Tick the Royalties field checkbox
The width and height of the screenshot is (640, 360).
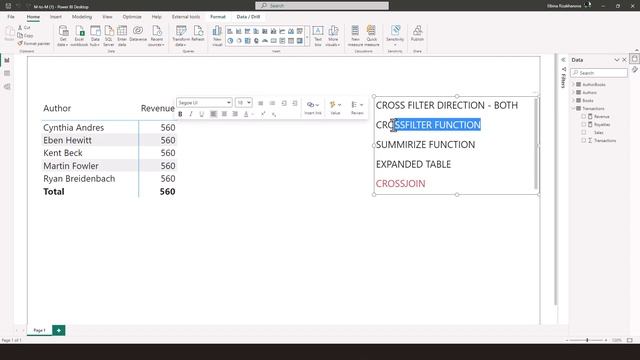click(x=583, y=124)
